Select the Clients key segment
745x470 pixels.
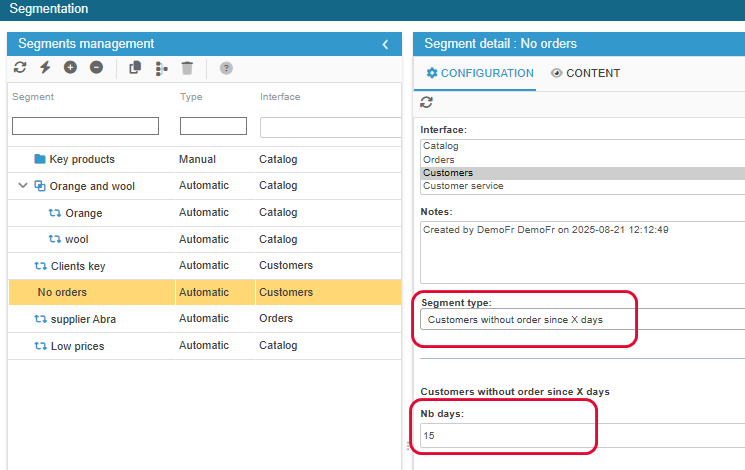pyautogui.click(x=205, y=266)
